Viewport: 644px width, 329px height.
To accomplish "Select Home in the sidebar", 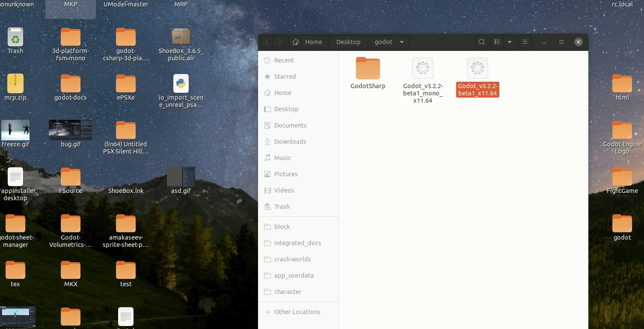I will pyautogui.click(x=298, y=93).
